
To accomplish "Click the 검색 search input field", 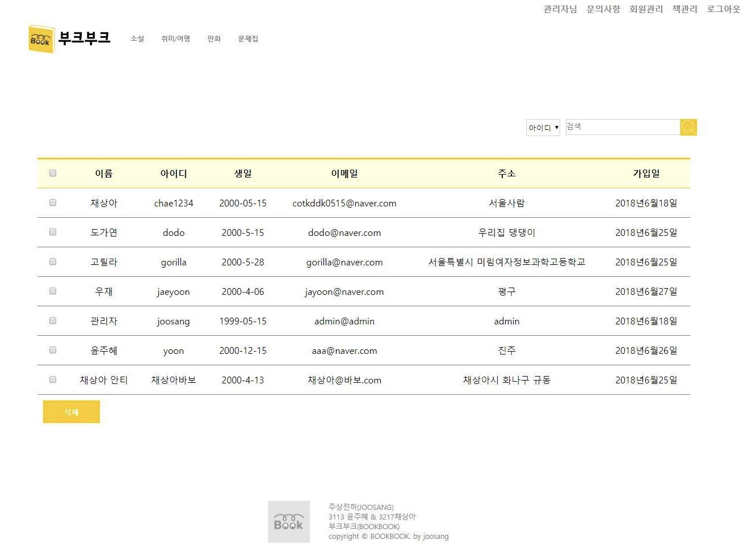I will coord(622,127).
